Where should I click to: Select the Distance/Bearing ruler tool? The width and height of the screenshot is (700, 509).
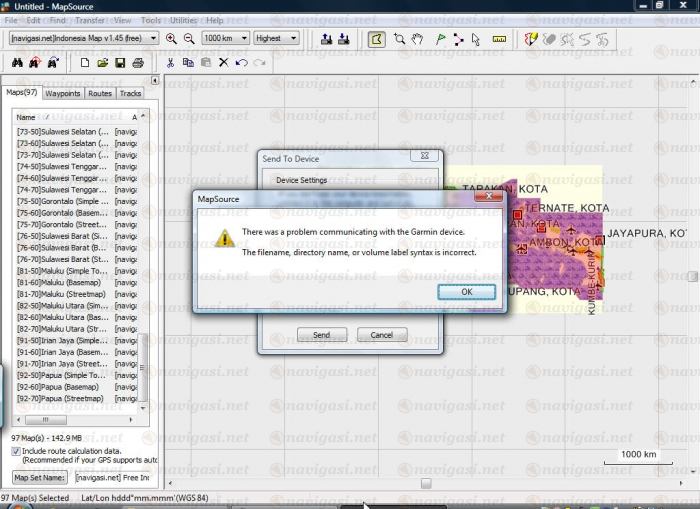pyautogui.click(x=500, y=39)
